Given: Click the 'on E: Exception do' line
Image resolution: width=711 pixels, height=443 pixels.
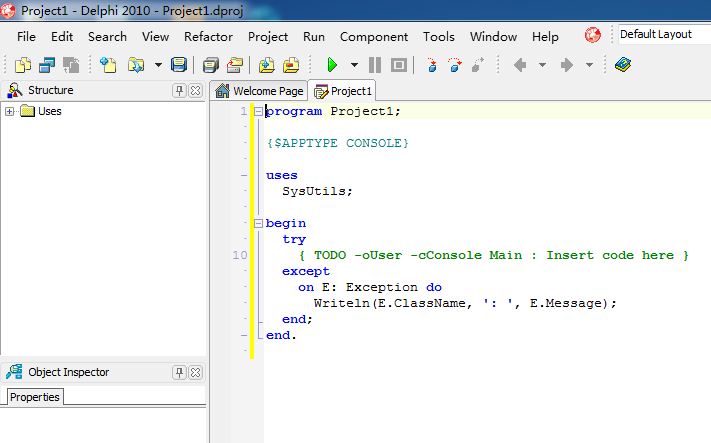Looking at the screenshot, I should (x=370, y=287).
